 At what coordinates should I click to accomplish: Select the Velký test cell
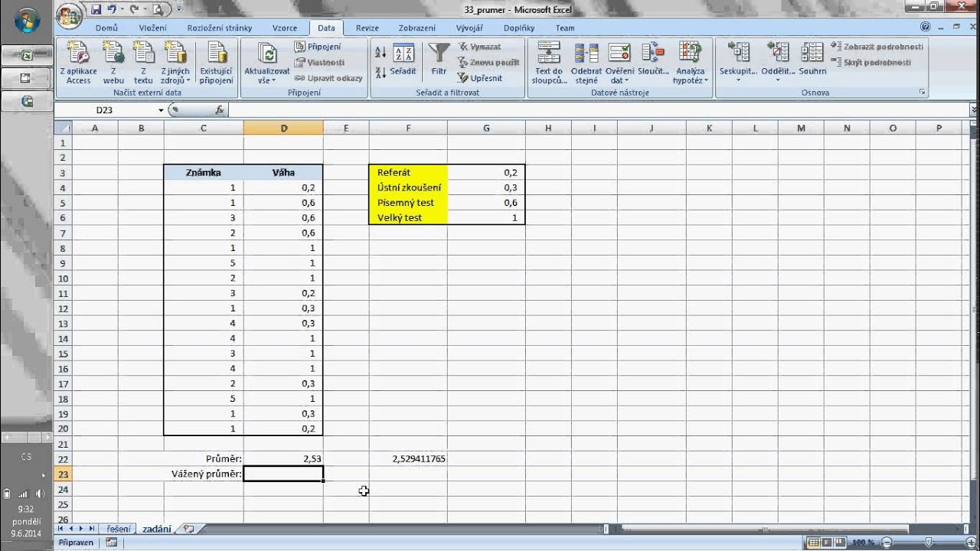coord(409,217)
